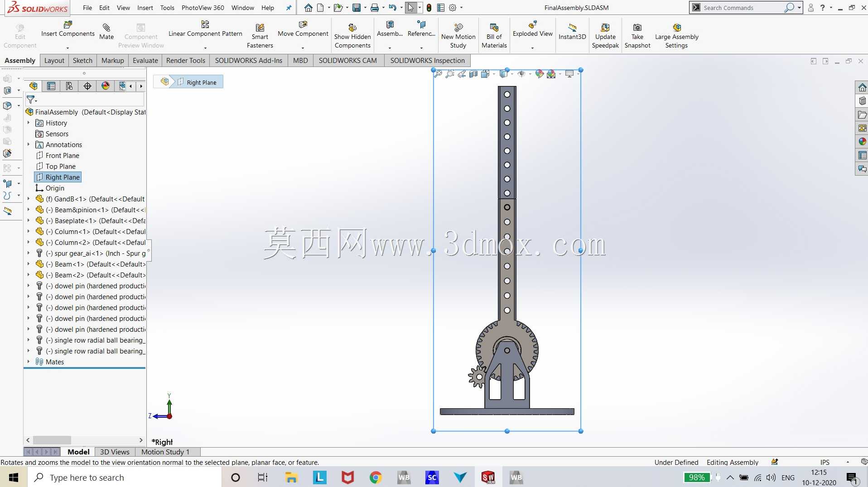This screenshot has height=487, width=868.
Task: Open the PropertyManager tab
Action: 51,86
